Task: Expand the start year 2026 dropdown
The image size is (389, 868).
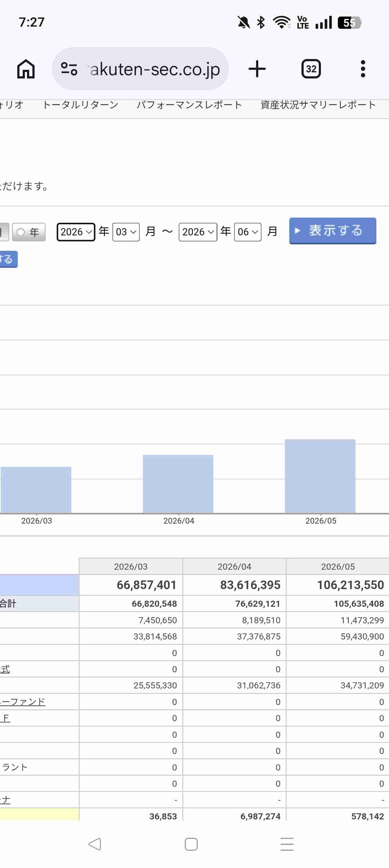Action: click(76, 232)
